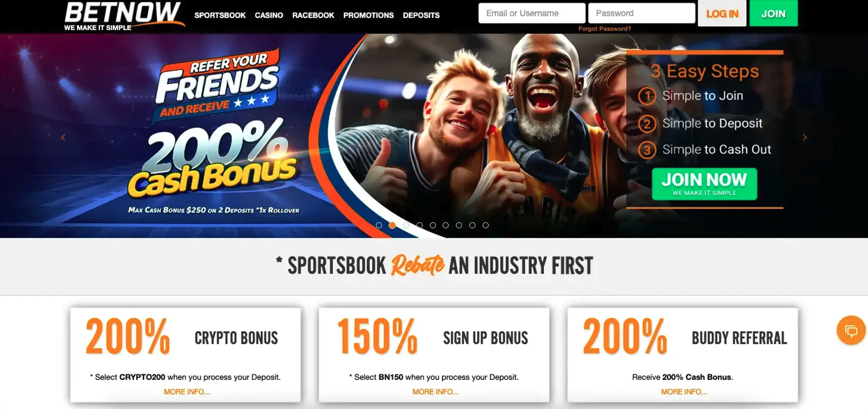Image resolution: width=868 pixels, height=409 pixels.
Task: Select the third carousel dot
Action: point(406,225)
